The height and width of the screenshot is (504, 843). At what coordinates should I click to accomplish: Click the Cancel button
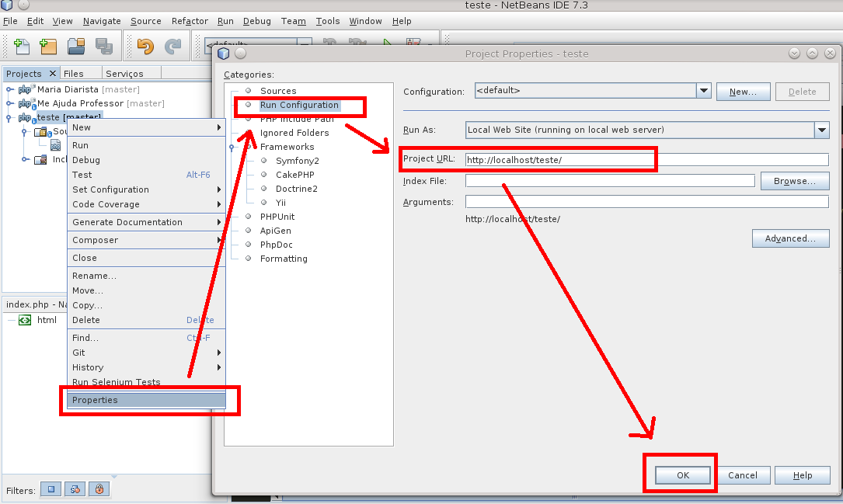(743, 475)
